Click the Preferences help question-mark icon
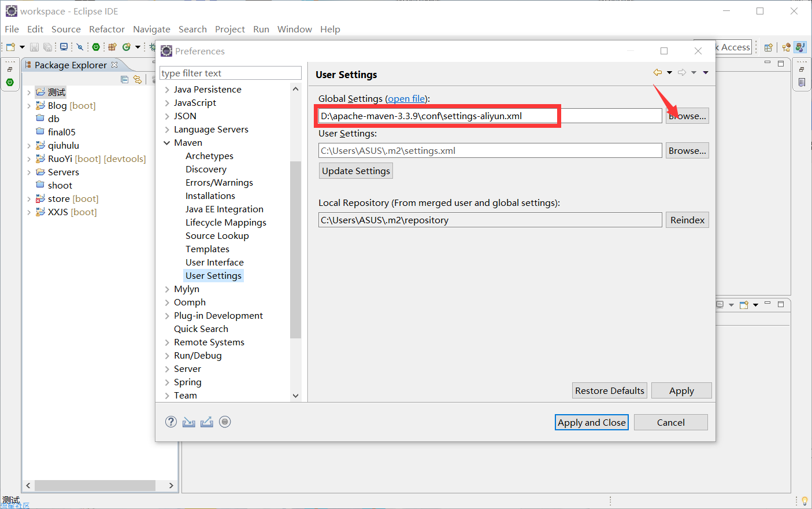This screenshot has height=509, width=812. click(171, 422)
